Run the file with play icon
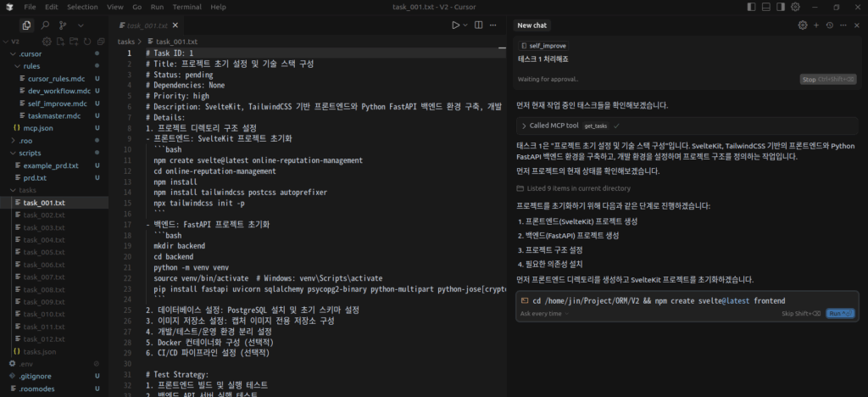 [455, 25]
